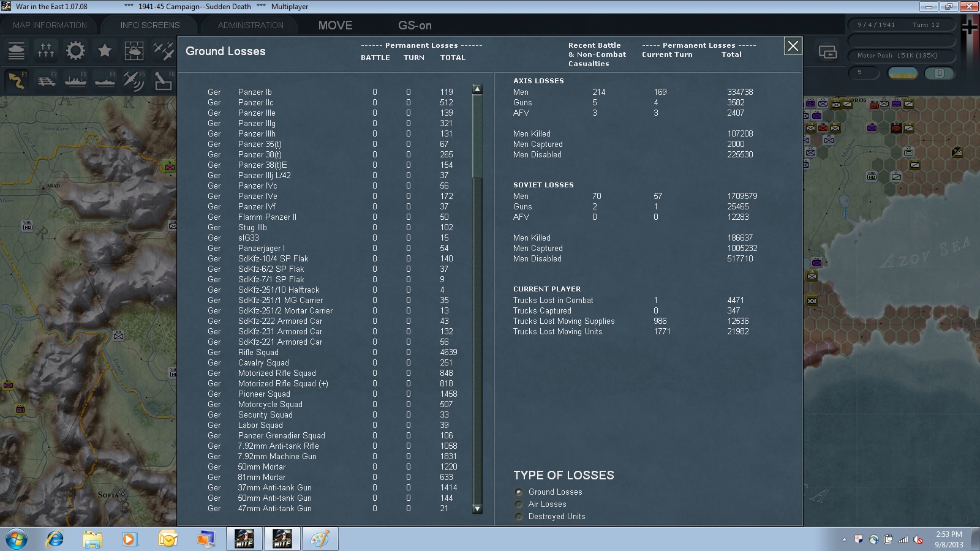Viewport: 980px width, 551px height.
Task: Click the 81mm Mortar row
Action: point(333,478)
